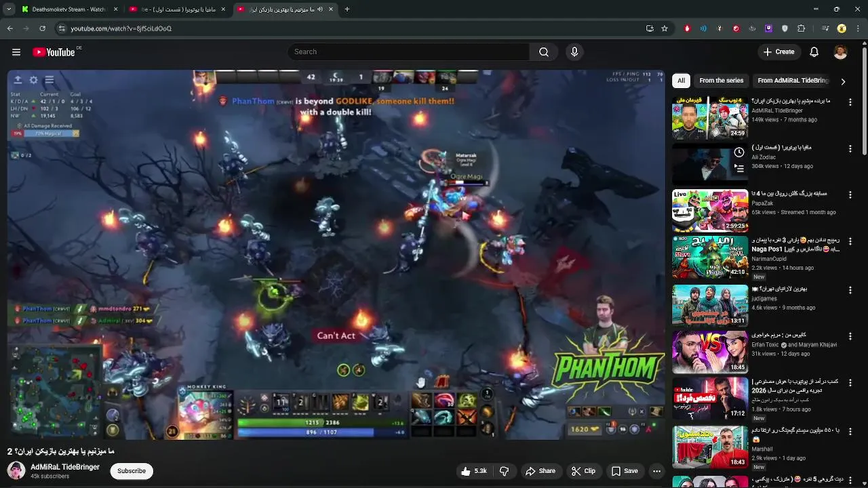The image size is (868, 488).
Task: Go back to the previous page
Action: pos(10,28)
